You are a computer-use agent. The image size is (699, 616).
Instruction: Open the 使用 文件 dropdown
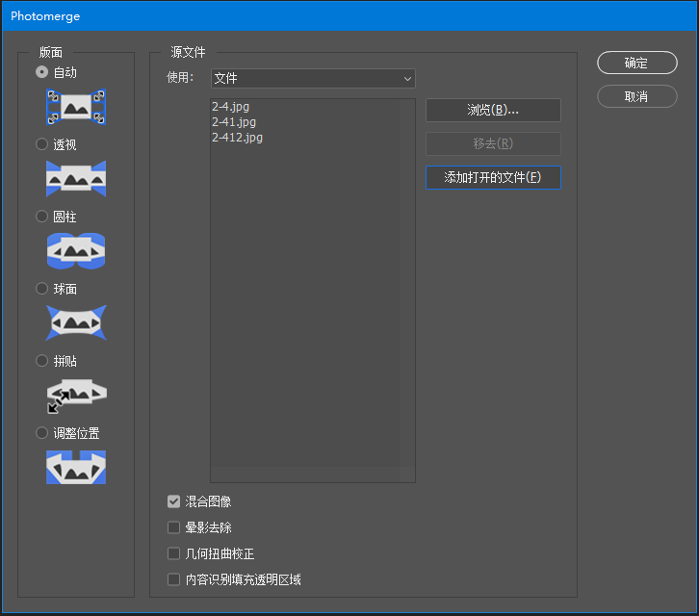pyautogui.click(x=313, y=79)
